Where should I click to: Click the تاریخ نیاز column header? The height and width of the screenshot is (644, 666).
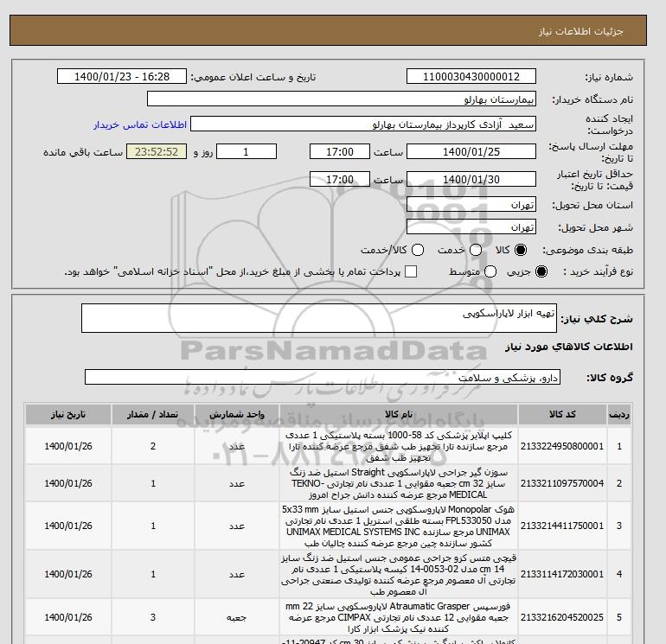pos(68,414)
